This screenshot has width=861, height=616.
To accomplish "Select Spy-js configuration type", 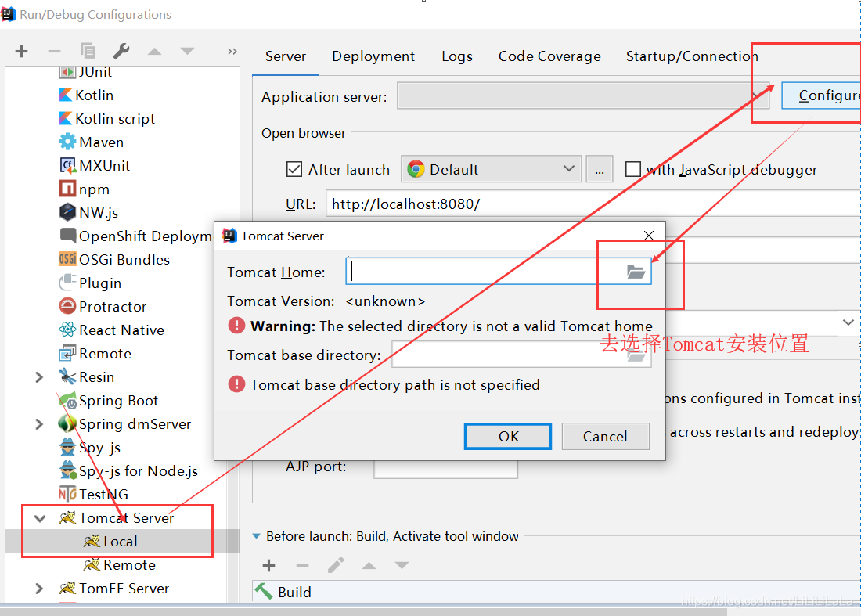I will 89,448.
